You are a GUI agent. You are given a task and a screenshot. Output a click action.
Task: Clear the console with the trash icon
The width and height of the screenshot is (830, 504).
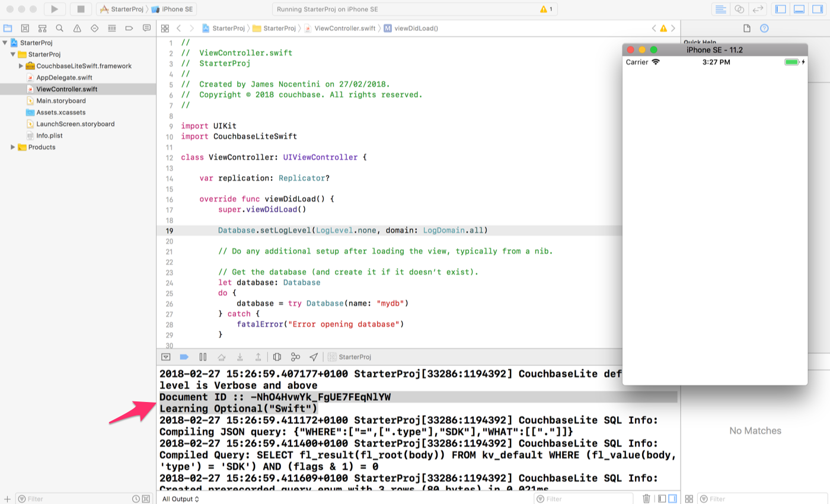646,499
